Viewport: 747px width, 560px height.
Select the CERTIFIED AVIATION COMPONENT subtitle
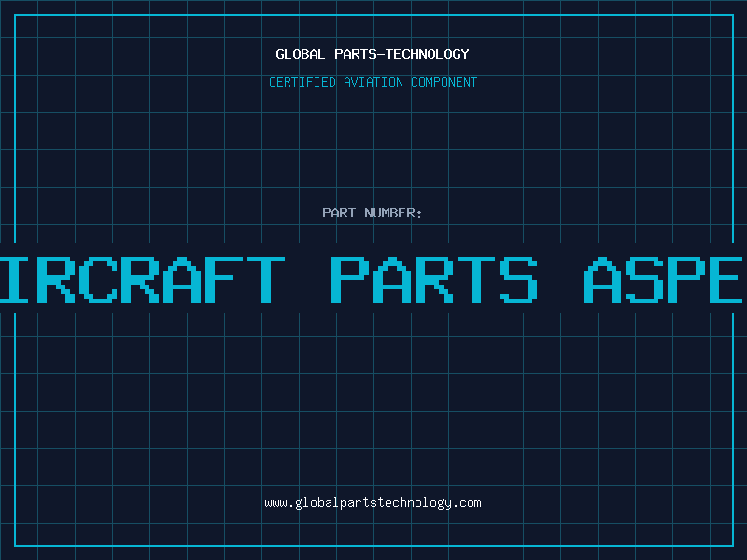(x=373, y=82)
